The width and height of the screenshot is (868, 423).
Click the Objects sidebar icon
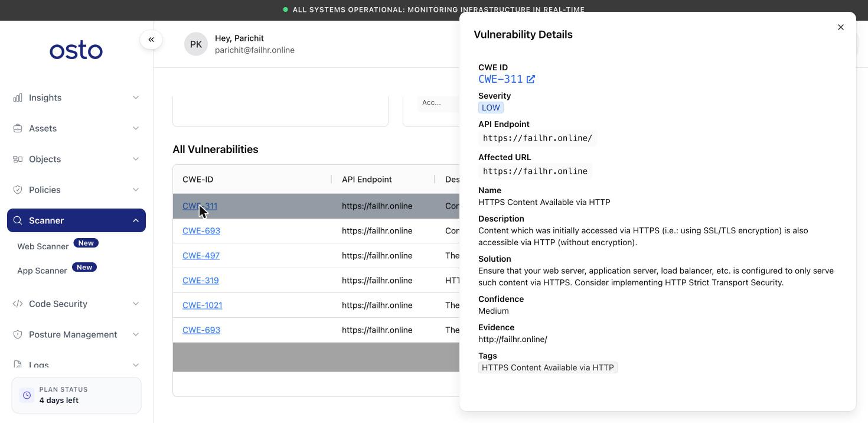click(18, 159)
